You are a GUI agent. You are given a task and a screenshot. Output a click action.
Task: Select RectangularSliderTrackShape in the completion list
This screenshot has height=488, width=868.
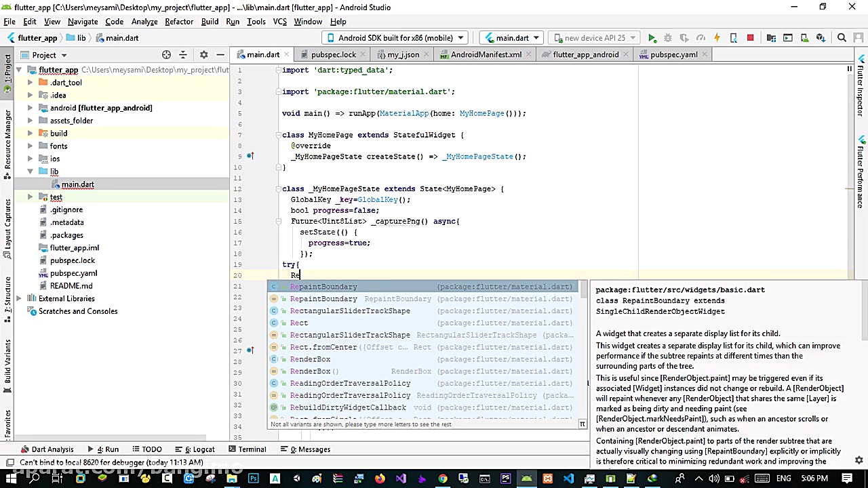[350, 311]
